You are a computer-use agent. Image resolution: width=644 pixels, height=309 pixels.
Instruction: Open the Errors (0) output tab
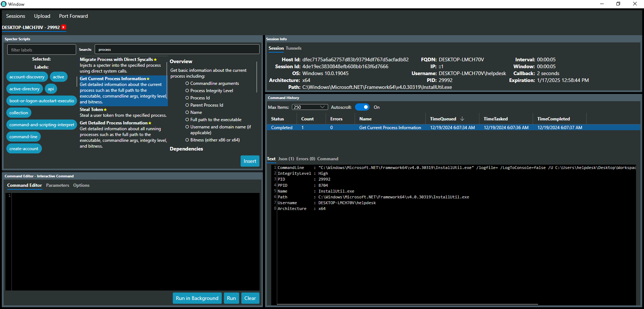(306, 159)
